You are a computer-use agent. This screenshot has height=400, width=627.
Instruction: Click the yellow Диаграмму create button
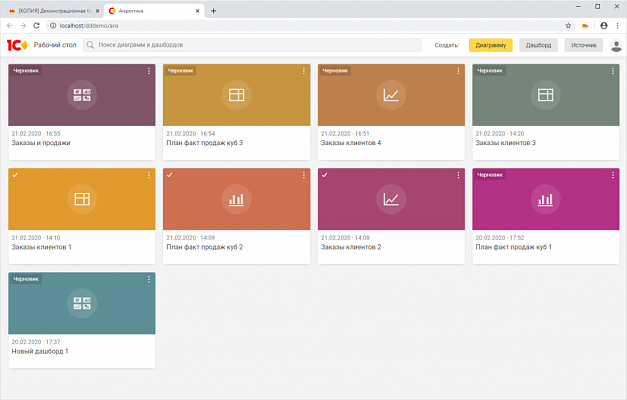(x=490, y=45)
